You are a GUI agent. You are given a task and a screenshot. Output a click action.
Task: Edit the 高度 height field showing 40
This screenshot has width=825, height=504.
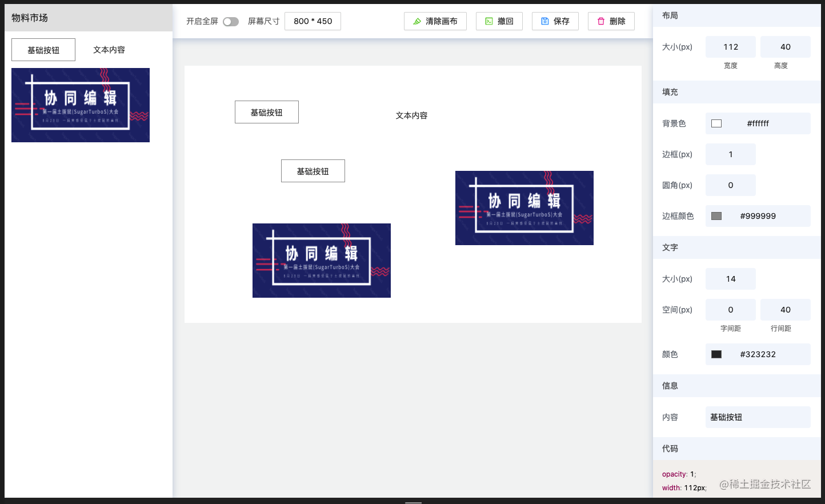[786, 47]
